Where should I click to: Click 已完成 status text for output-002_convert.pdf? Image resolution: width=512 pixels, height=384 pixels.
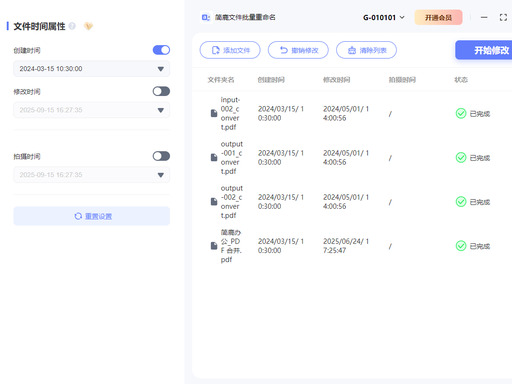[x=480, y=202]
